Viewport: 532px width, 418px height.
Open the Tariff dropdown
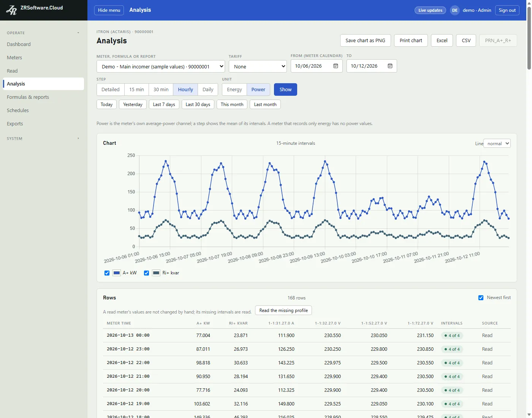click(x=258, y=66)
